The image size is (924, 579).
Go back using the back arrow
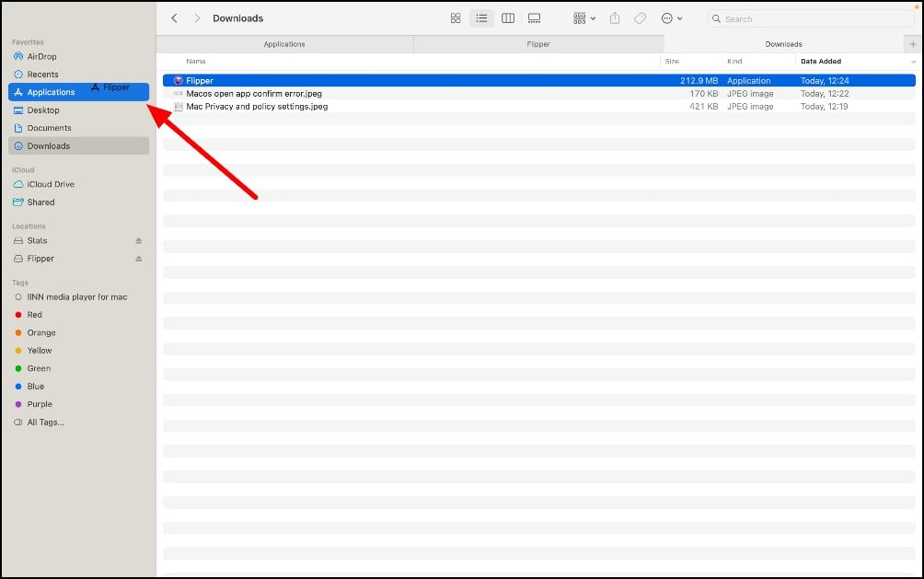click(x=175, y=18)
